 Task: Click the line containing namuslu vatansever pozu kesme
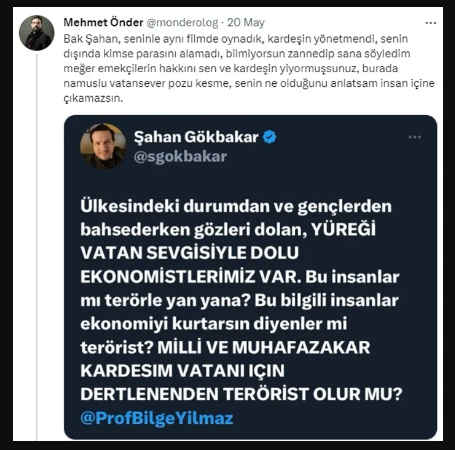(x=249, y=83)
